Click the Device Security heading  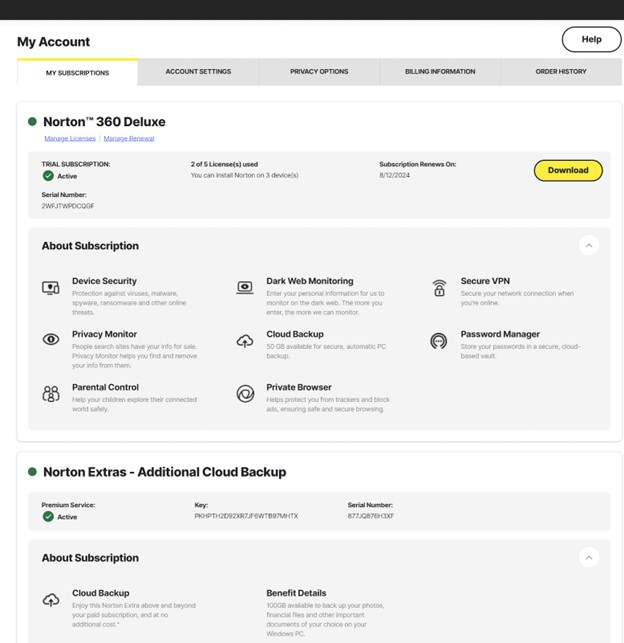click(x=104, y=281)
